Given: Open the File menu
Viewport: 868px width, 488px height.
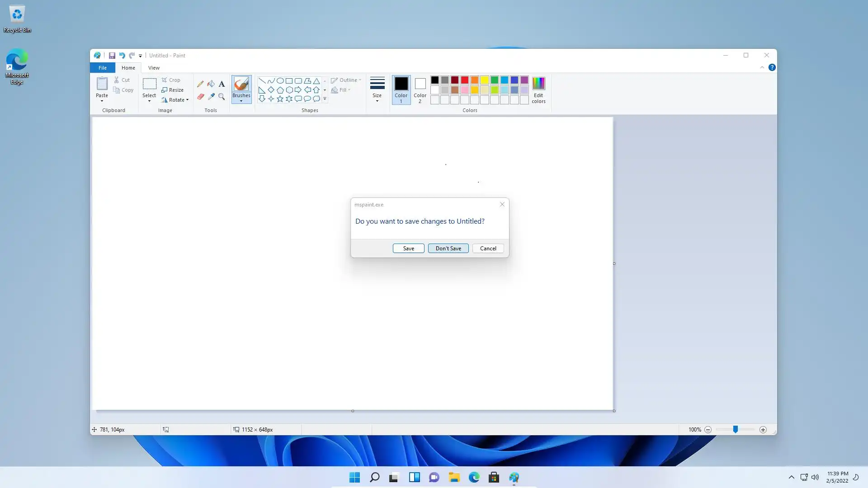Looking at the screenshot, I should click(x=103, y=68).
